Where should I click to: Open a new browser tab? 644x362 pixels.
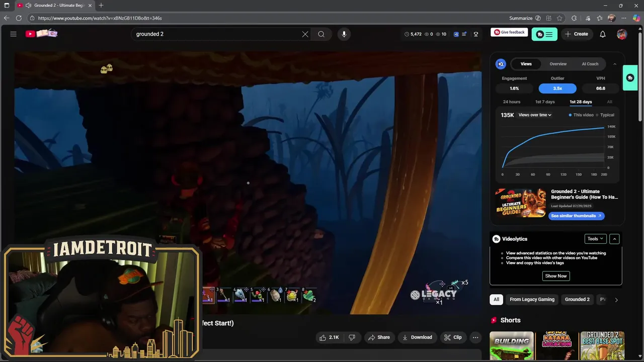101,6
